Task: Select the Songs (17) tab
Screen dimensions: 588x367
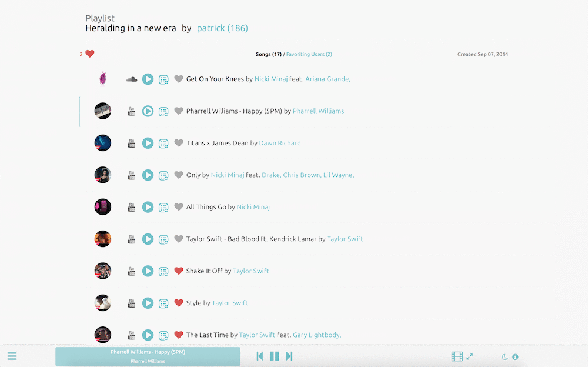Action: point(269,55)
